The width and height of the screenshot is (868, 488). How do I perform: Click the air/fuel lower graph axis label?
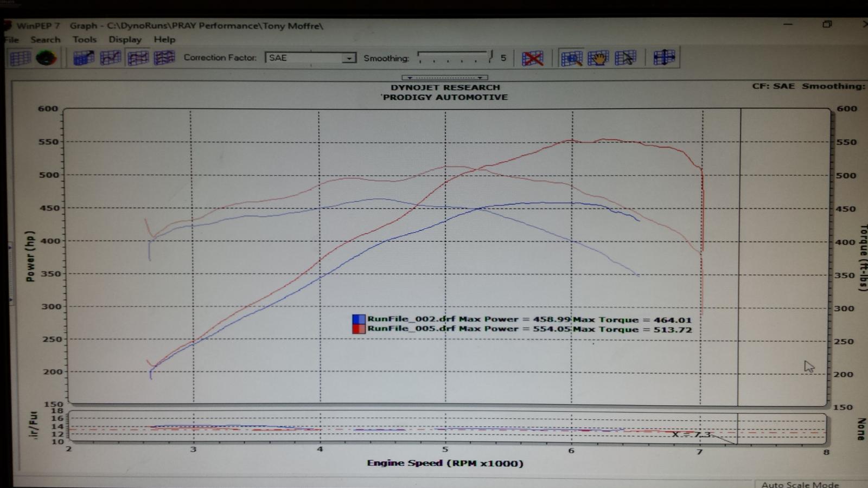coord(33,425)
